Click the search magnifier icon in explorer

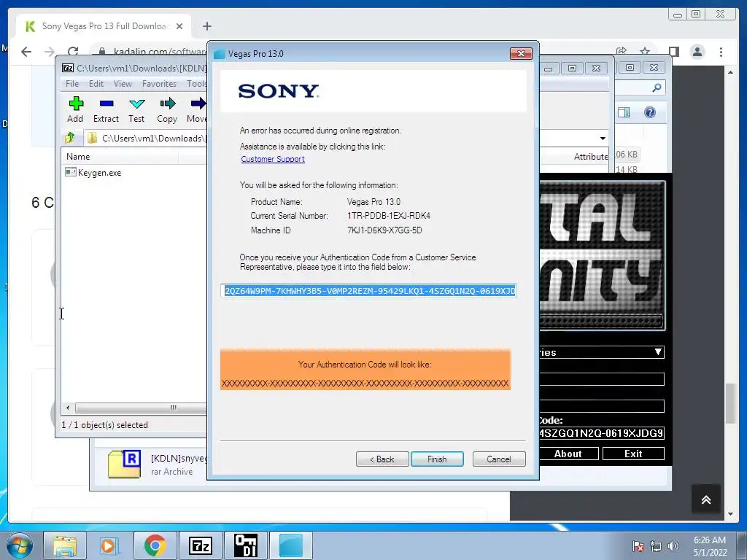657,87
